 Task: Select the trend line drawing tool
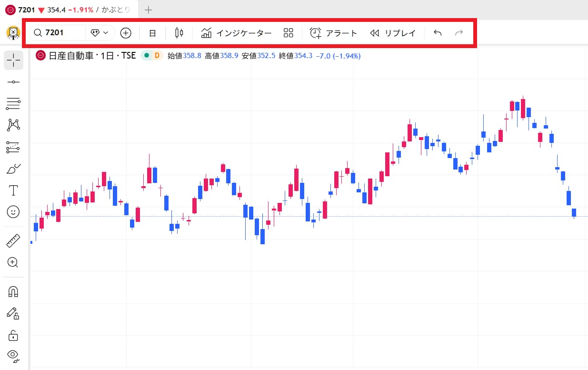tap(13, 82)
